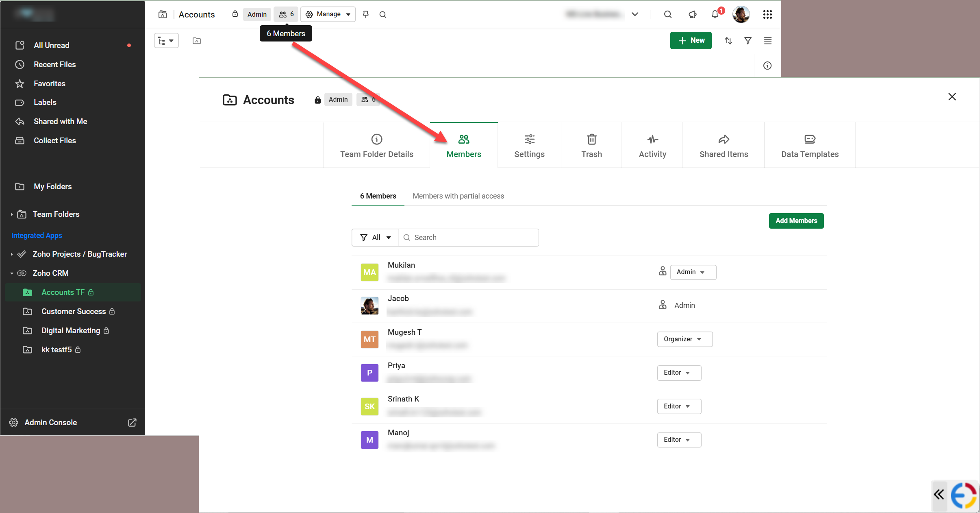
Task: Collapse the Zoho CRM section
Action: pyautogui.click(x=12, y=273)
